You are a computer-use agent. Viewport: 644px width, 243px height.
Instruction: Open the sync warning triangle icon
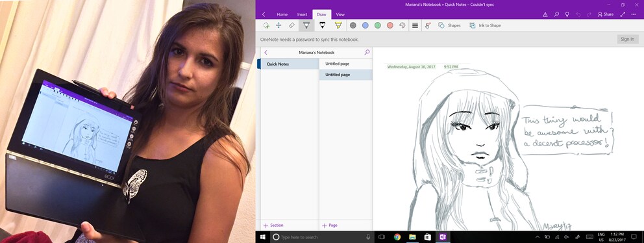tap(545, 14)
